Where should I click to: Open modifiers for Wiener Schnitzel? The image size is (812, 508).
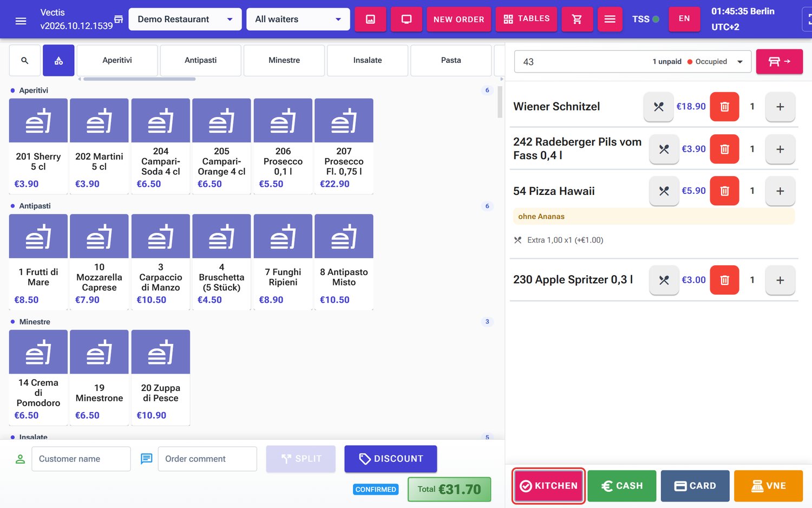(x=658, y=107)
